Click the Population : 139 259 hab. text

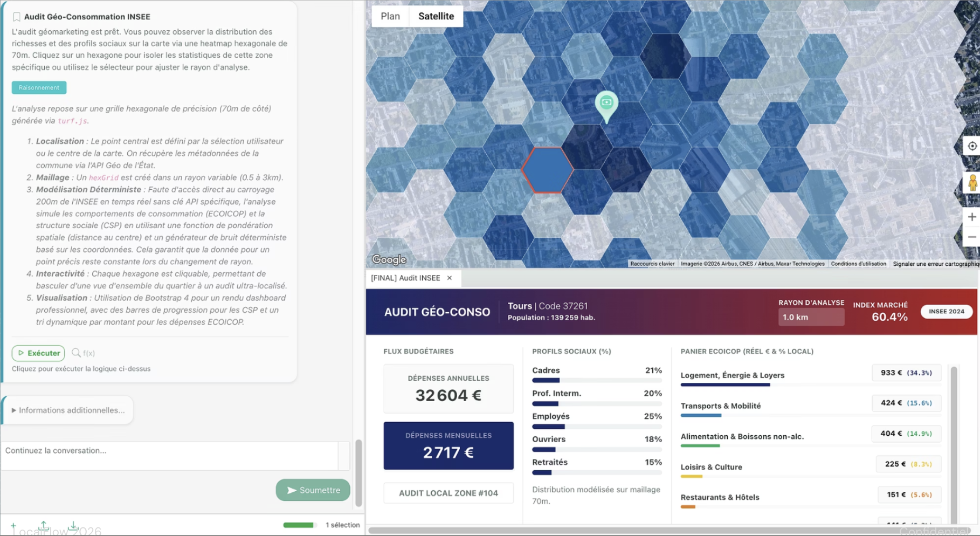(x=551, y=318)
